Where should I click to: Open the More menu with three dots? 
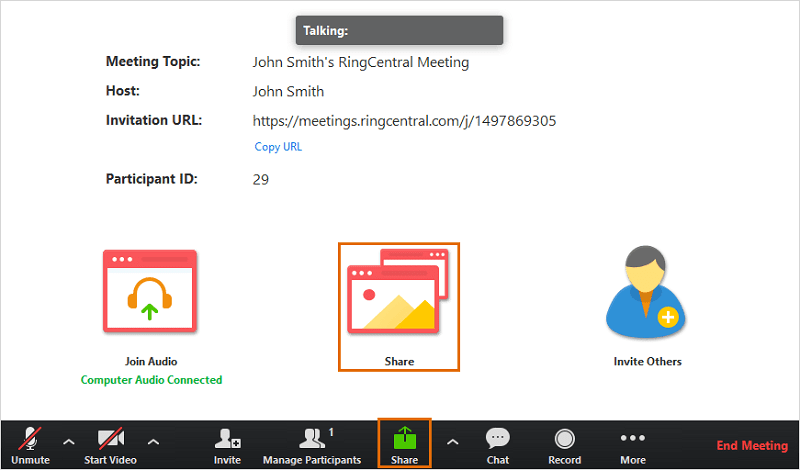coord(633,438)
